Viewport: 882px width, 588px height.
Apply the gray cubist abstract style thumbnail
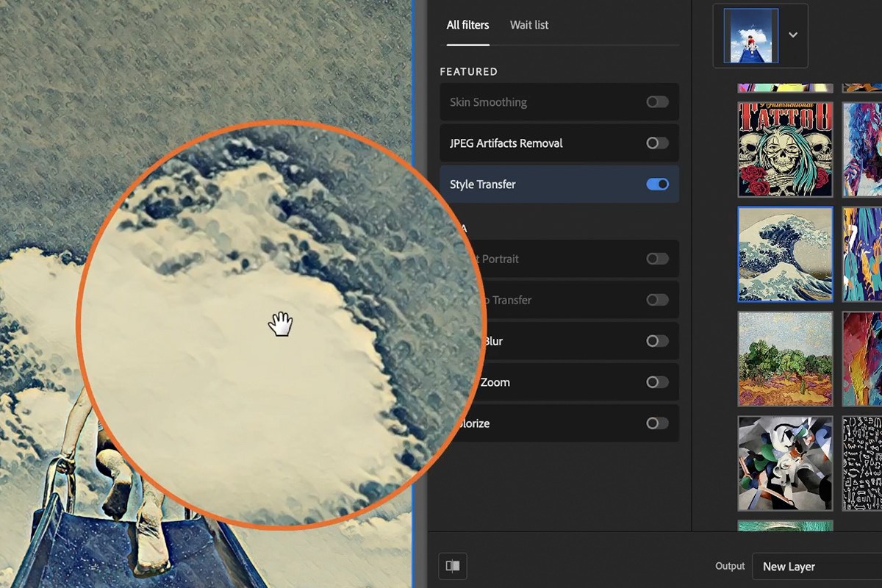pyautogui.click(x=785, y=463)
